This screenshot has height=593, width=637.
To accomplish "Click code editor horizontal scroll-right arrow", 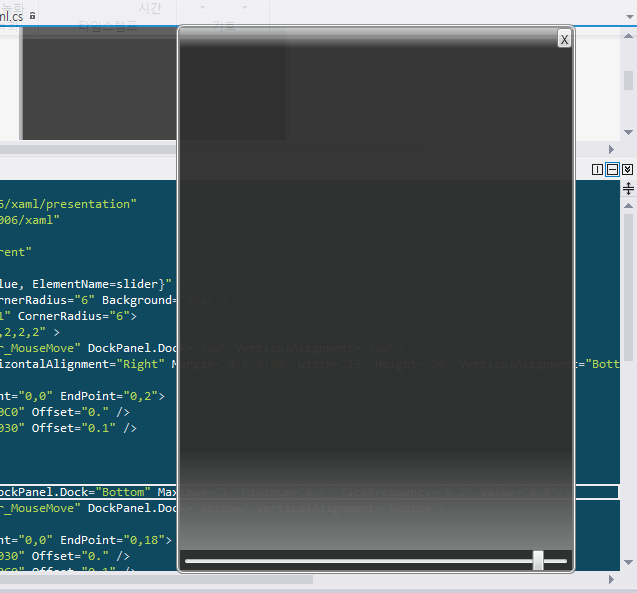I will pos(611,580).
